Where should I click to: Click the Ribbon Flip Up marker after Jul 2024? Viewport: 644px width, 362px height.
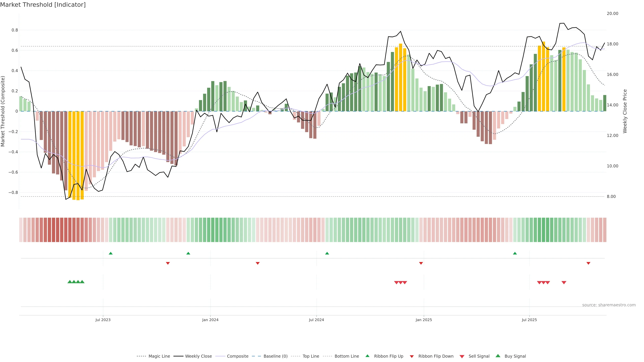click(x=327, y=253)
